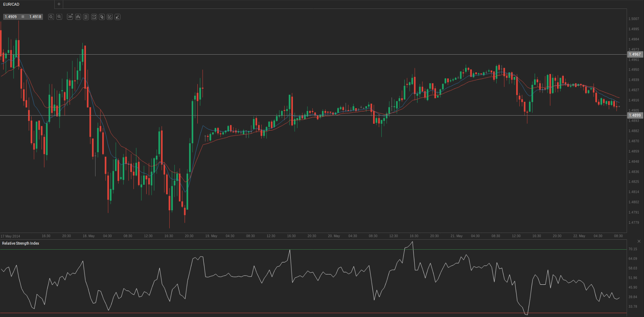Click the bid price 1.4909
The image size is (644, 317).
[x=11, y=17]
